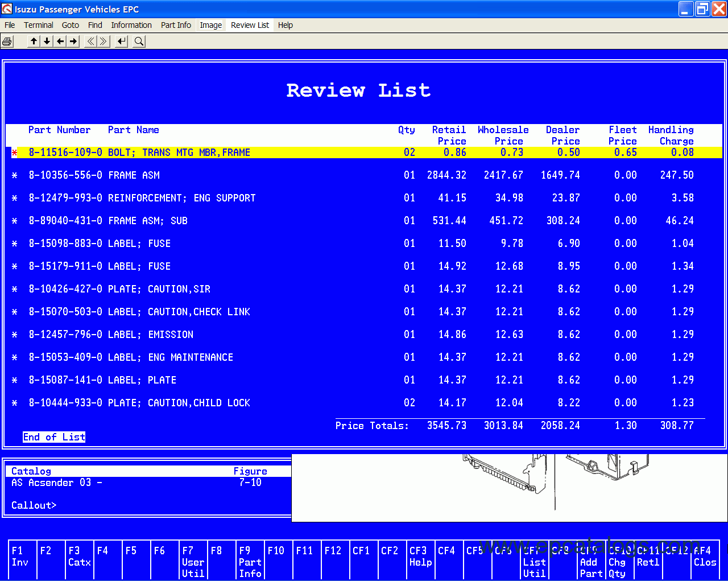Viewport: 728px width, 581px height.
Task: Click the CF1 function key
Action: pyautogui.click(x=364, y=560)
